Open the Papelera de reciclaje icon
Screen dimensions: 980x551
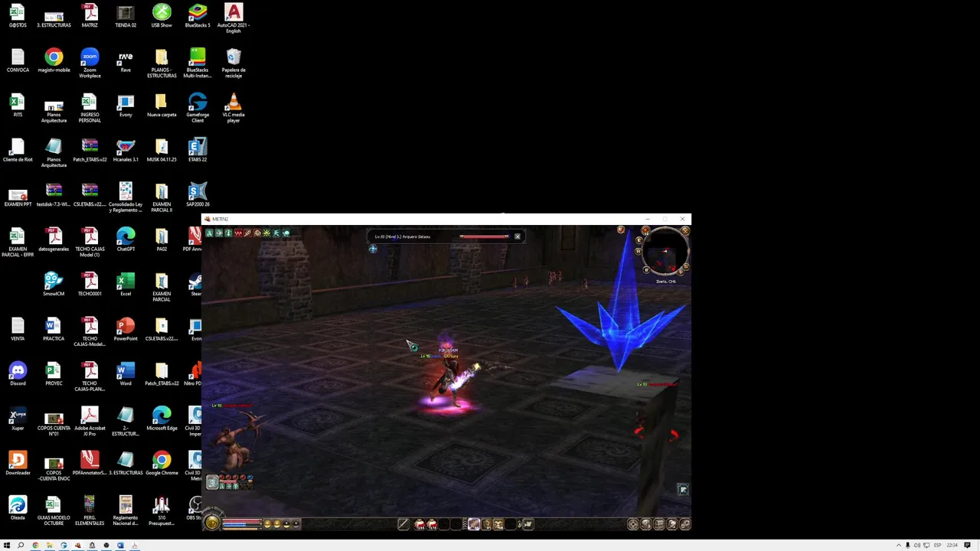point(234,64)
